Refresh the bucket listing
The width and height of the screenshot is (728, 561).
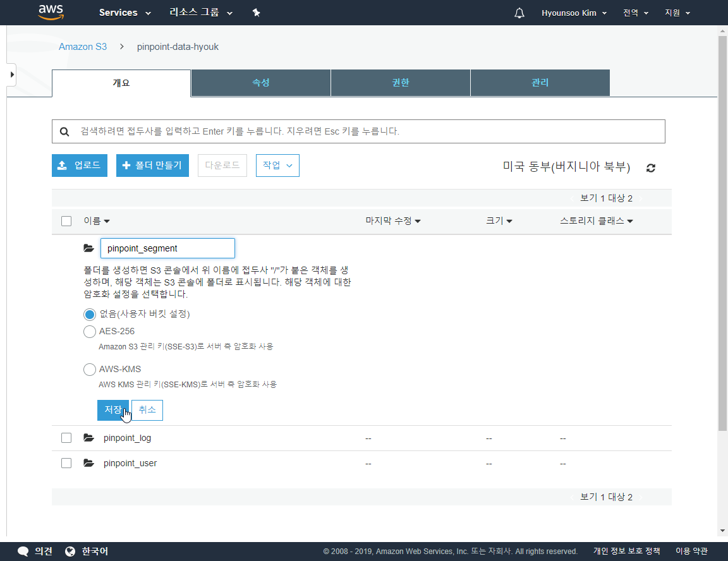click(650, 168)
